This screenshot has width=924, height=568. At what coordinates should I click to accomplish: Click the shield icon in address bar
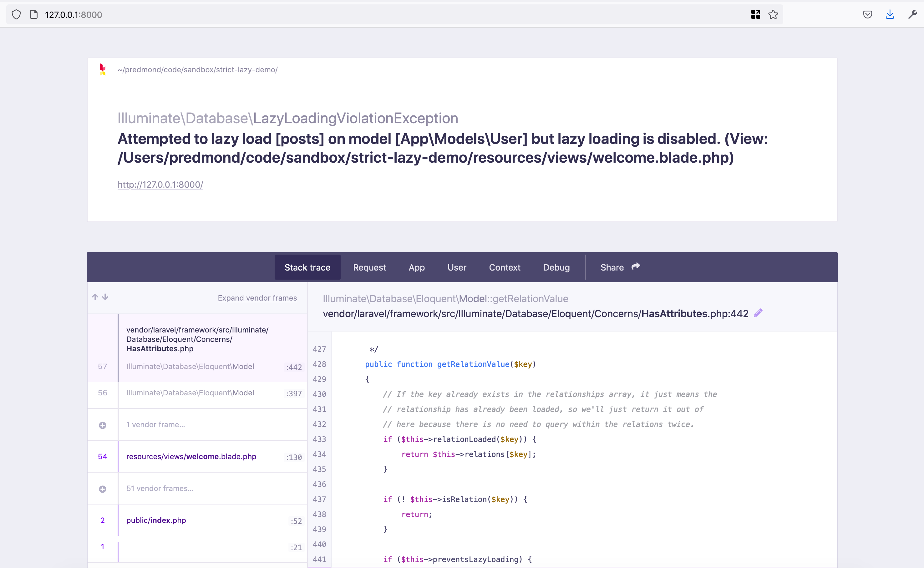(x=16, y=14)
